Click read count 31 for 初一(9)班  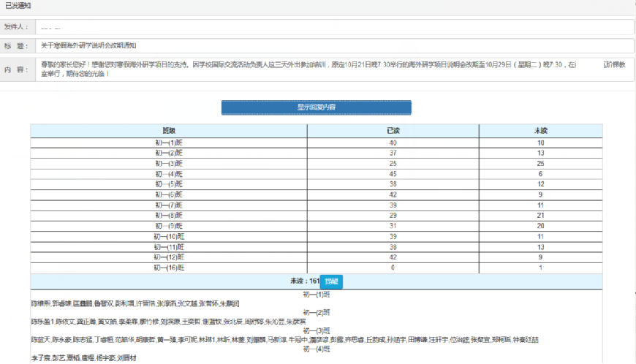[x=393, y=226]
